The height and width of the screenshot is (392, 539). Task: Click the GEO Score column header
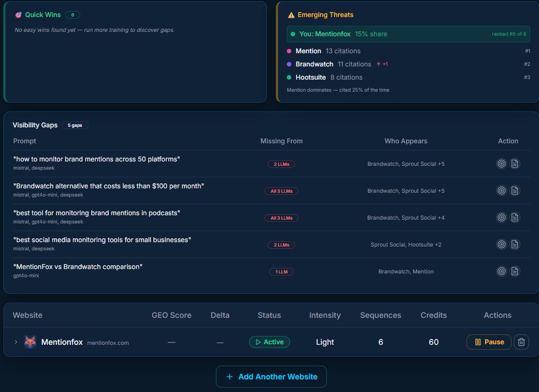click(171, 315)
